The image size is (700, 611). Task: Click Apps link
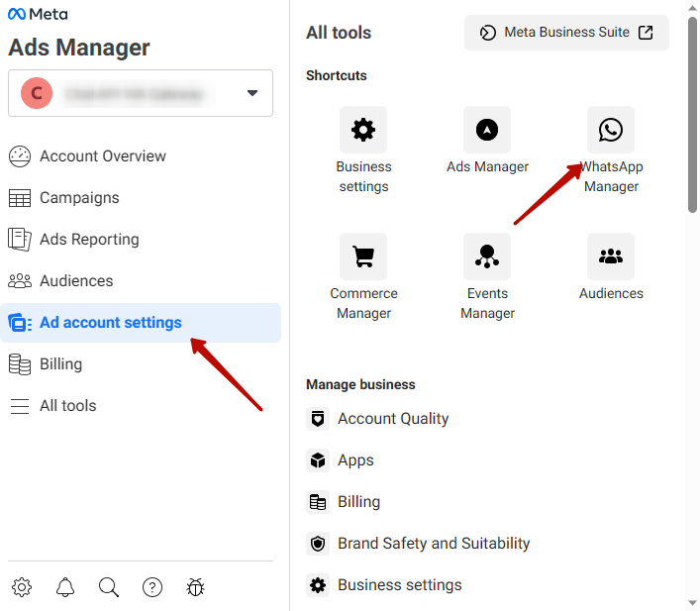point(355,460)
